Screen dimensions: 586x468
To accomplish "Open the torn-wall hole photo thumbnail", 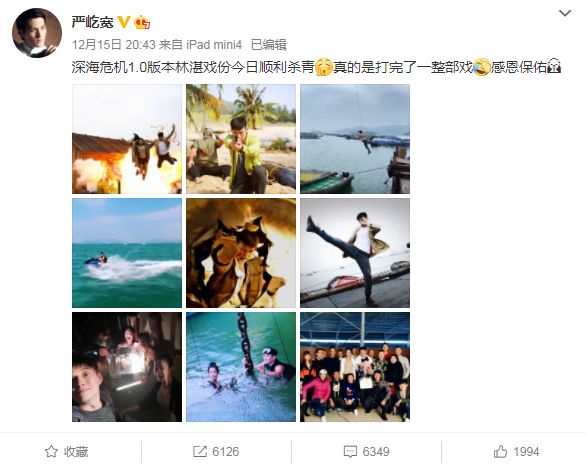I will coord(241,253).
